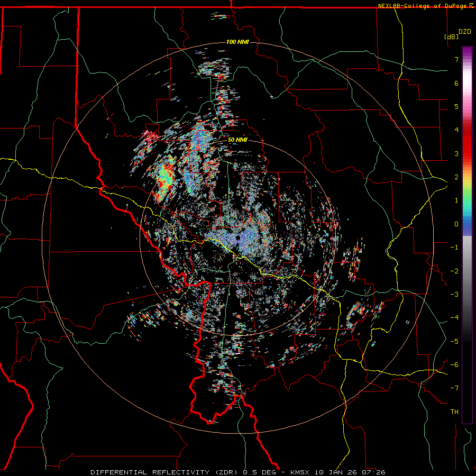Click the DZD legend title
Screen dimensions: 476x476
pyautogui.click(x=464, y=32)
